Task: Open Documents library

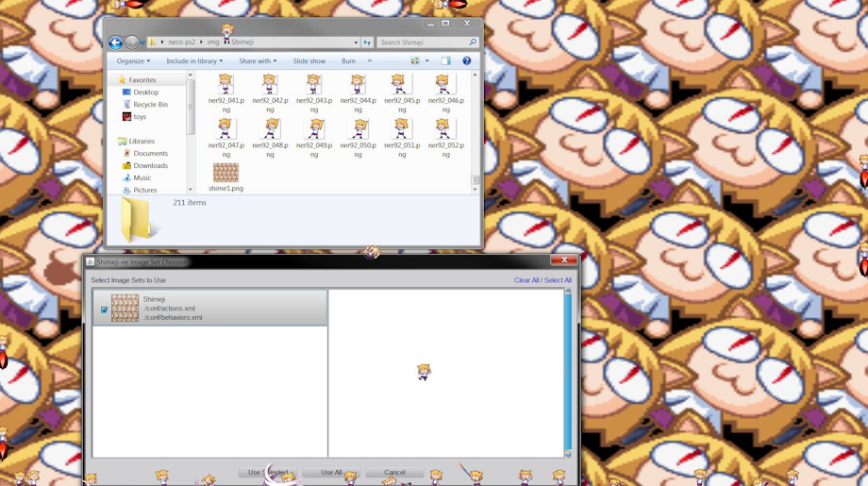Action: 150,153
